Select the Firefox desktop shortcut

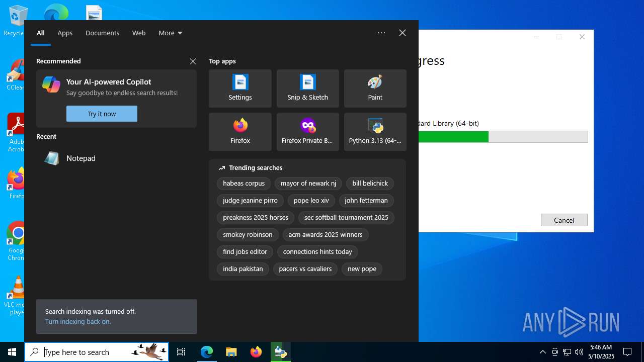pyautogui.click(x=16, y=183)
